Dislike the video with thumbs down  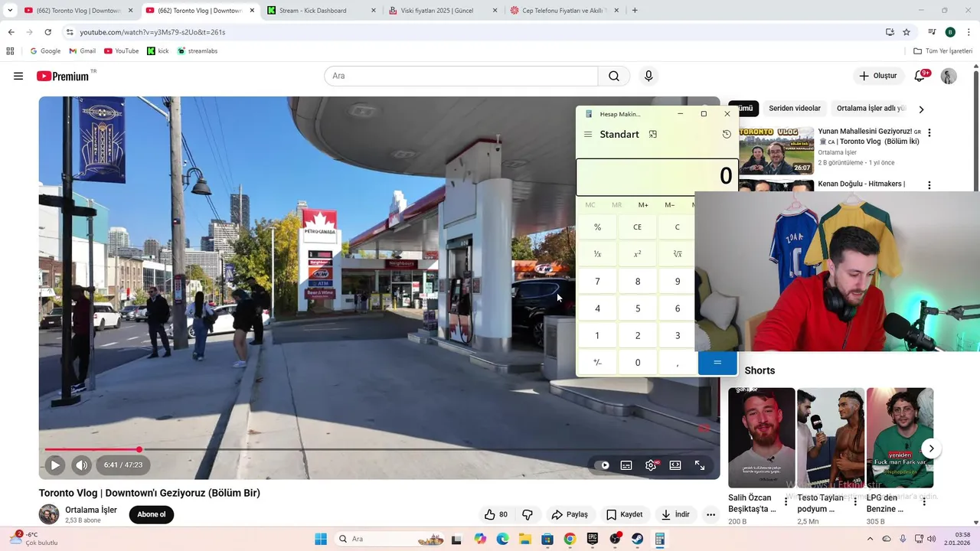[528, 514]
